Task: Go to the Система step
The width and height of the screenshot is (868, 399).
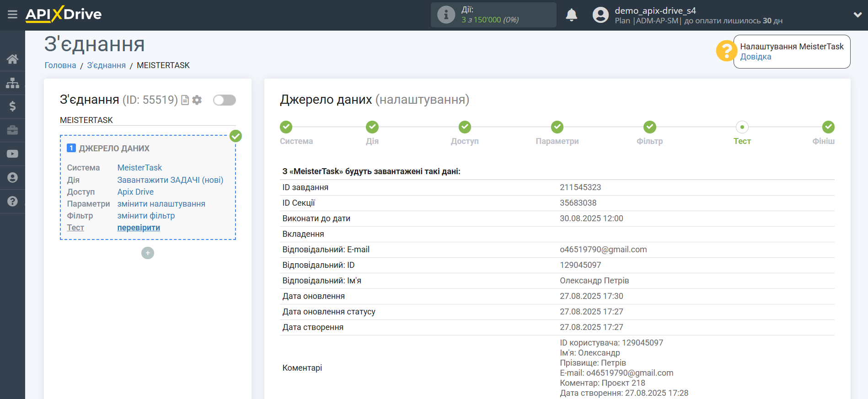Action: click(x=286, y=127)
